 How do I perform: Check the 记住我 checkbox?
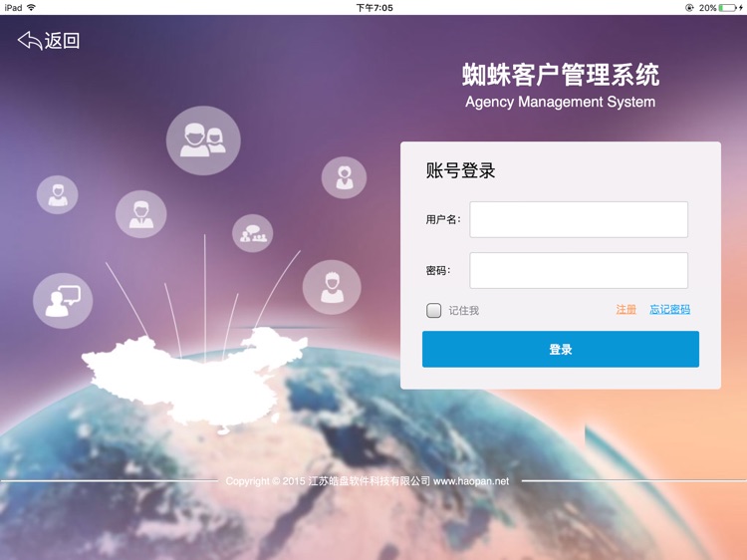433,310
